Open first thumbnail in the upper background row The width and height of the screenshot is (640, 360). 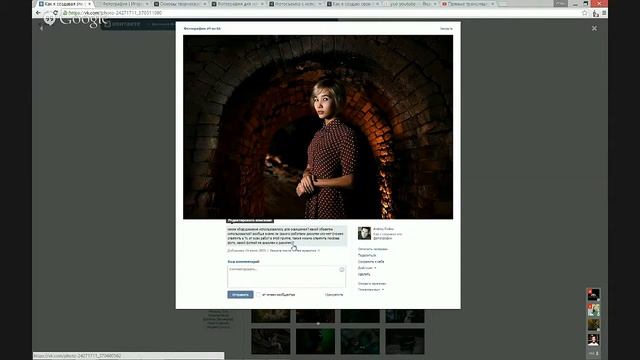[271, 316]
